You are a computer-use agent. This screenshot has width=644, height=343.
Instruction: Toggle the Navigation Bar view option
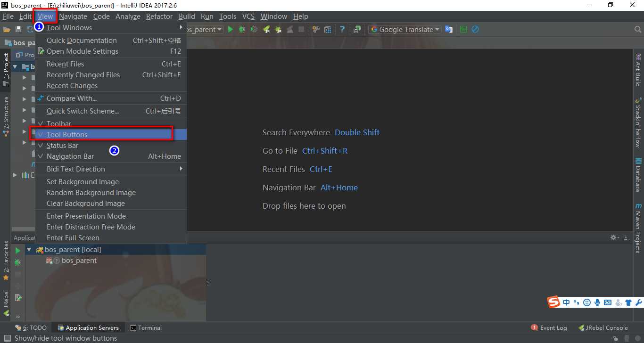(111, 156)
